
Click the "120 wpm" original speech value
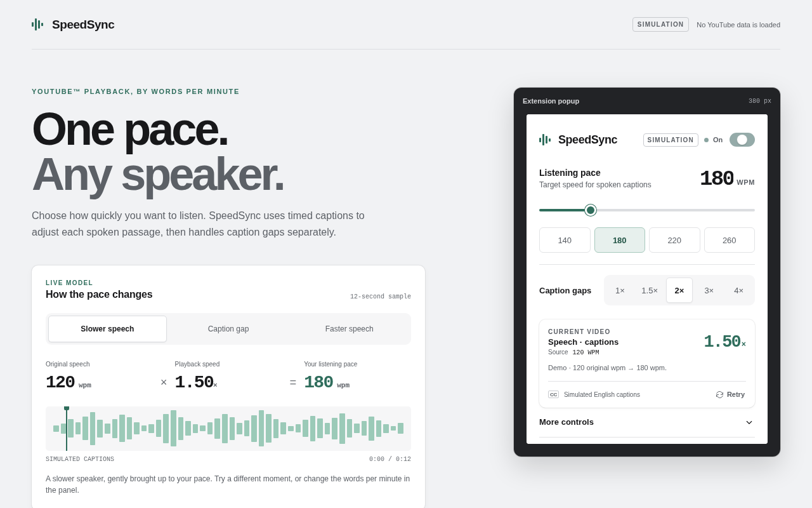click(x=69, y=382)
